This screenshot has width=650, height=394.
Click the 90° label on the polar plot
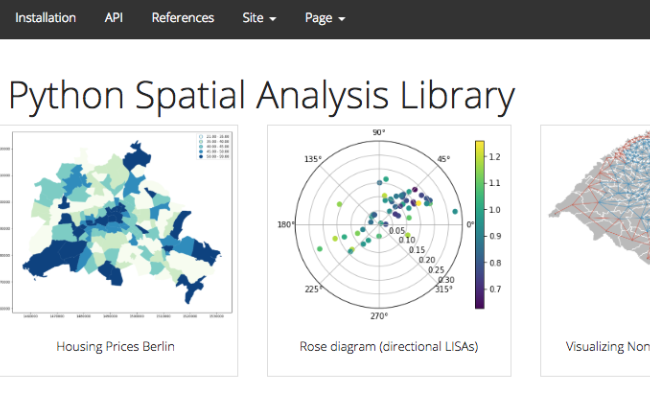point(378,132)
